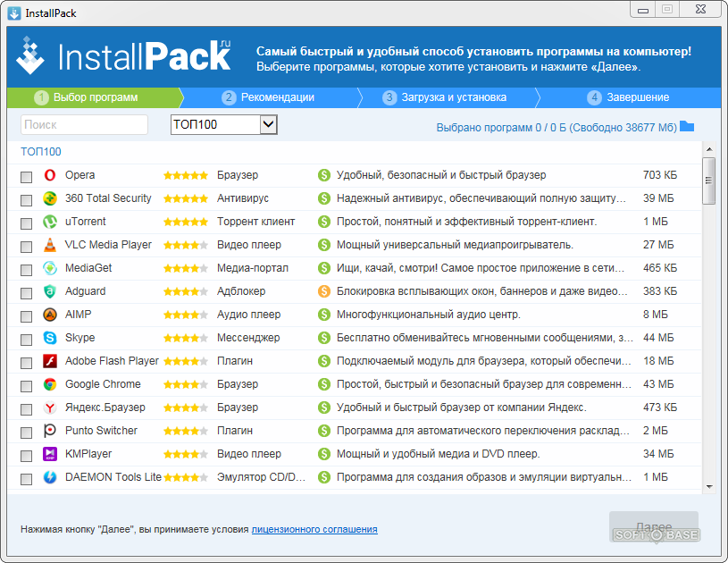728x563 pixels.
Task: Enable the KMPlayer checkbox
Action: (x=27, y=455)
